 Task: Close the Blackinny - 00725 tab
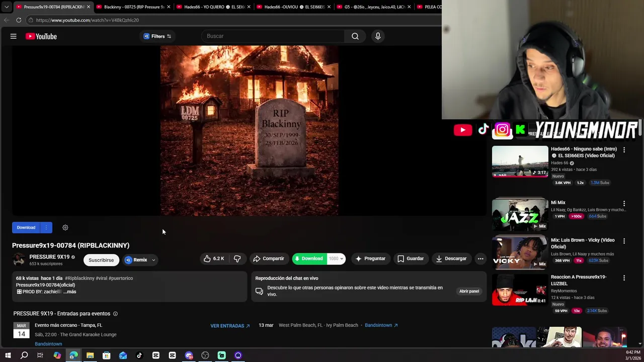(169, 7)
